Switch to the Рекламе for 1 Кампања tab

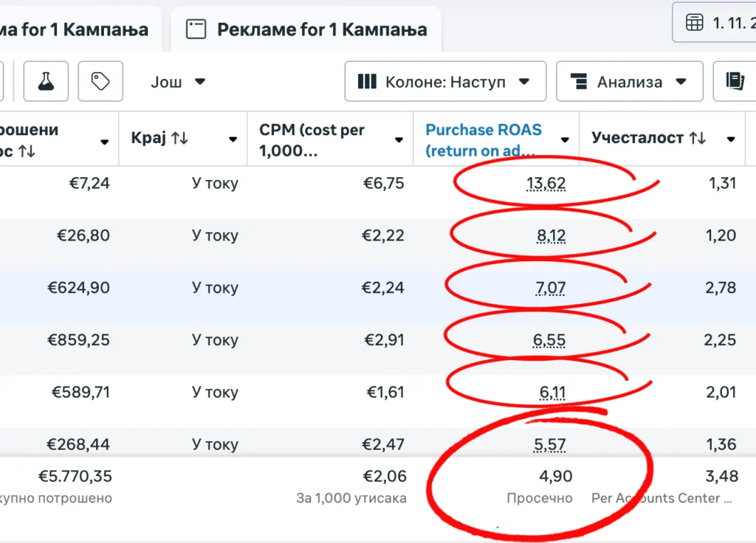pos(306,30)
